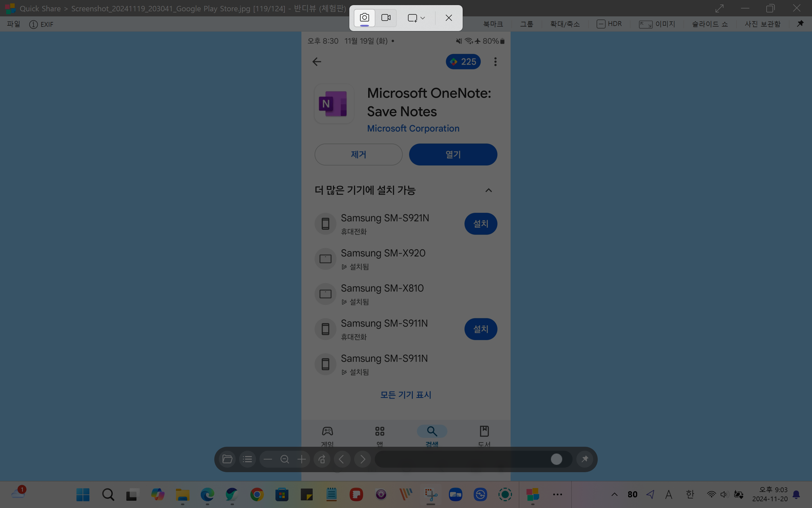Viewport: 812px width, 508px height.
Task: Open the weather widget with red badge
Action: (18, 493)
